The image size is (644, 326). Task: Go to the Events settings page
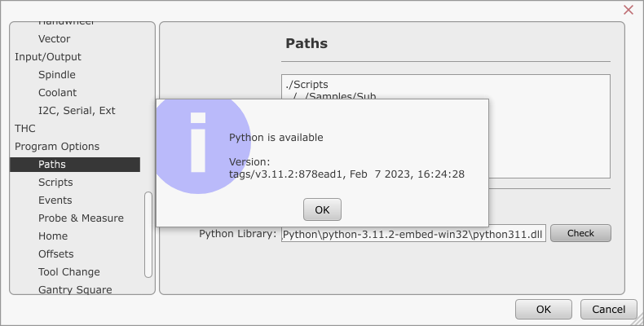click(x=55, y=200)
